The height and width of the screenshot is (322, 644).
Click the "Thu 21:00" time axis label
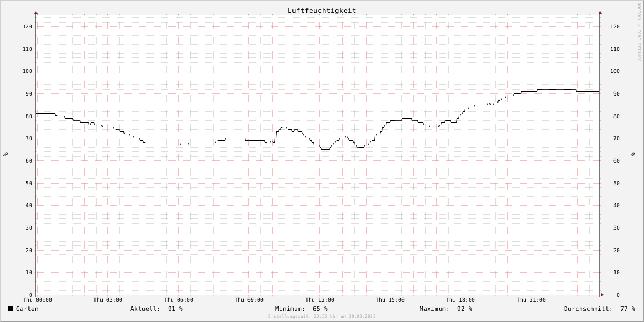pyautogui.click(x=531, y=300)
